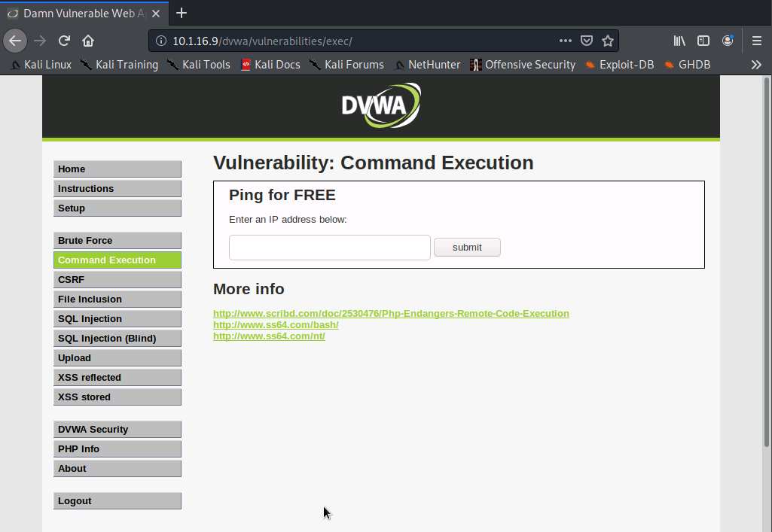Click the forward navigation arrow

40,41
